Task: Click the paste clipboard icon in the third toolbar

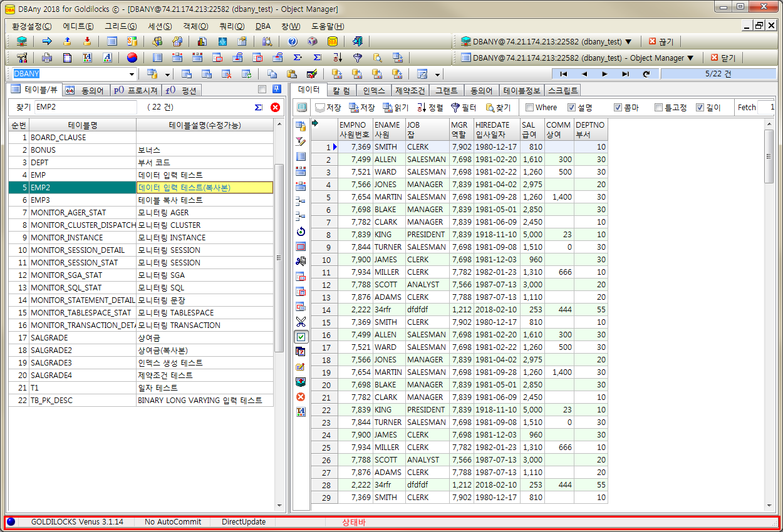Action: click(x=292, y=74)
